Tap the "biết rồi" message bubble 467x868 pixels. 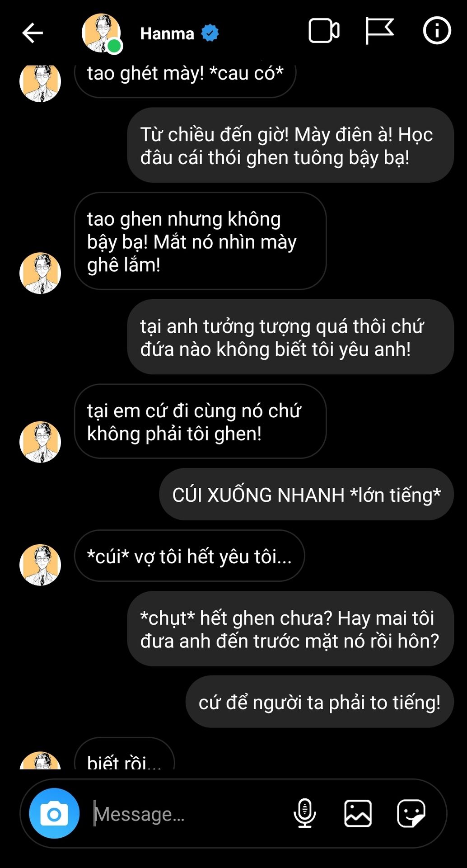pyautogui.click(x=124, y=754)
